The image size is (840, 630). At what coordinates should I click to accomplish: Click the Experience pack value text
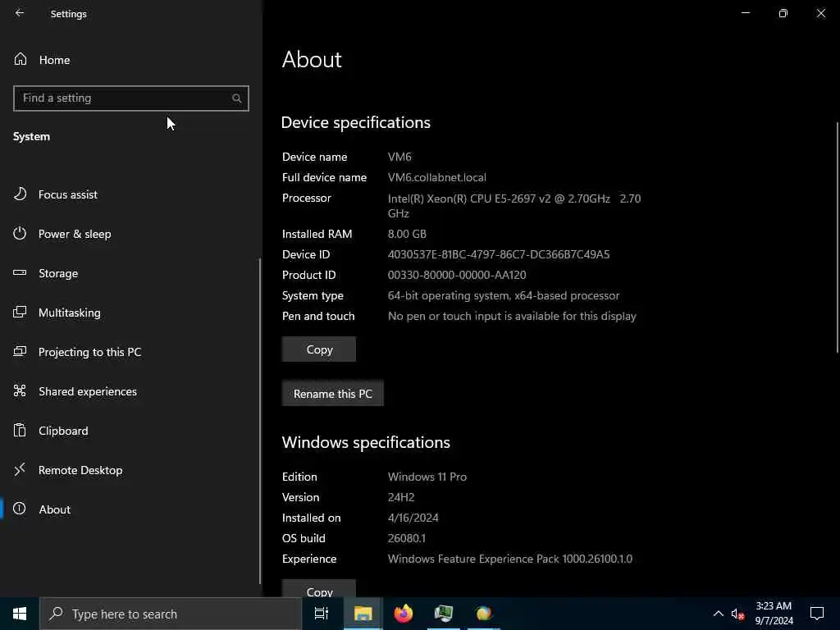click(x=510, y=559)
